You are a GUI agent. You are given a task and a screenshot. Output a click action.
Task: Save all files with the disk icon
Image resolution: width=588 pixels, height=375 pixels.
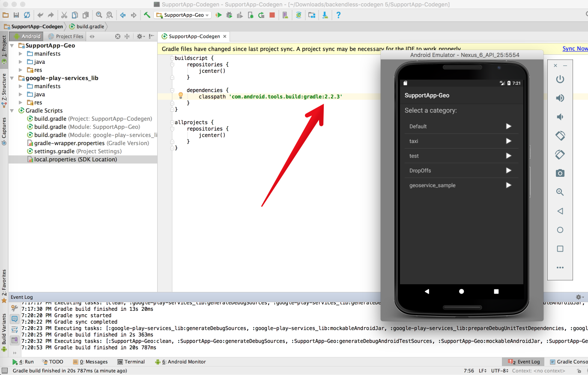(16, 15)
